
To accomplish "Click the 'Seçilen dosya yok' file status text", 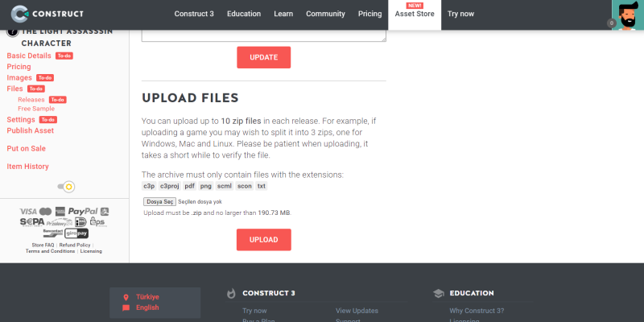I will 200,202.
